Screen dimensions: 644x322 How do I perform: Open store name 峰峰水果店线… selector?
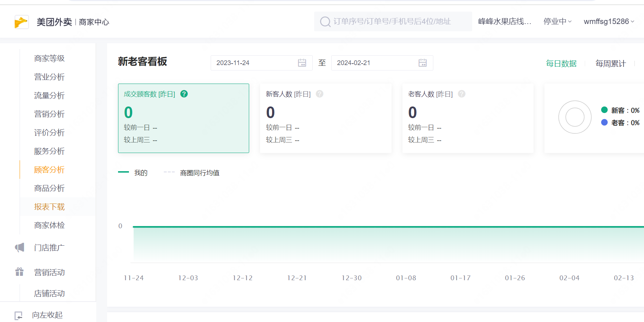(x=505, y=21)
